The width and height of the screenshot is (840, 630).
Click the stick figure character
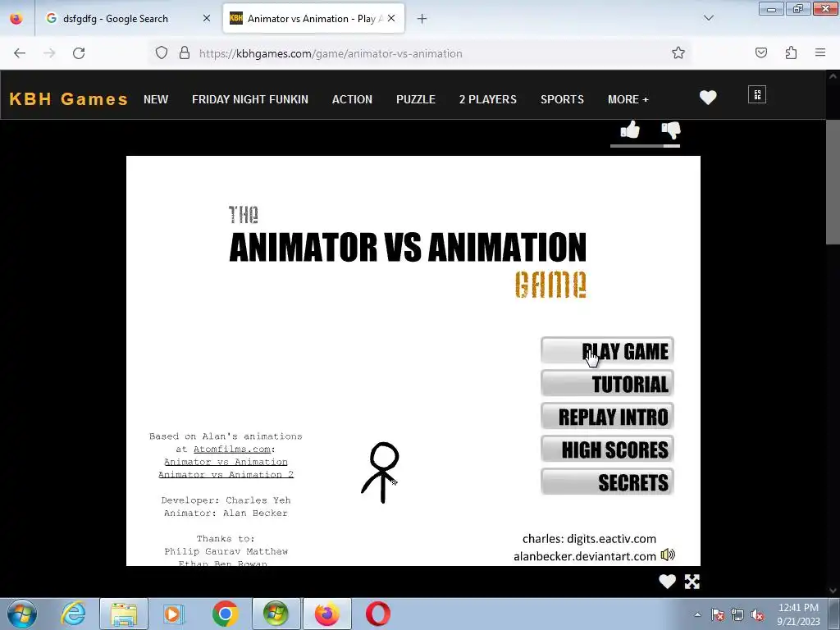click(380, 472)
